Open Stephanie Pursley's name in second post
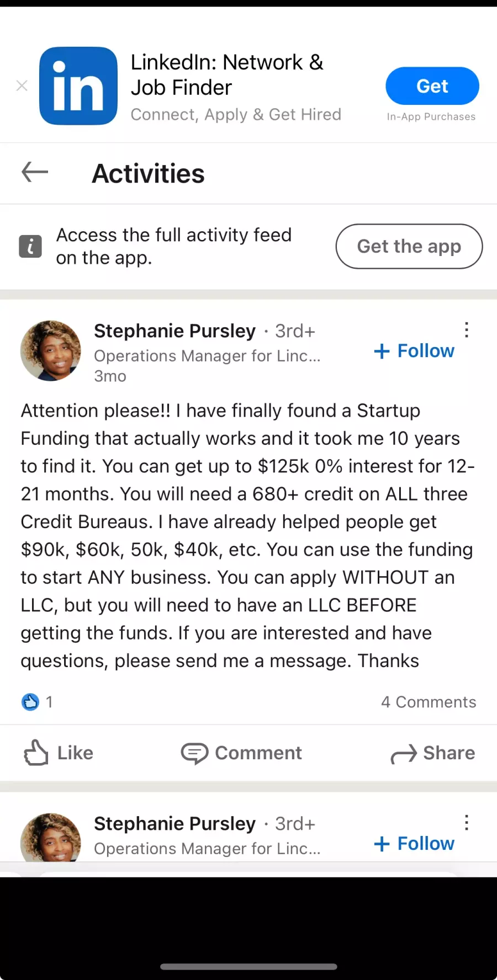The height and width of the screenshot is (980, 497). [x=175, y=824]
